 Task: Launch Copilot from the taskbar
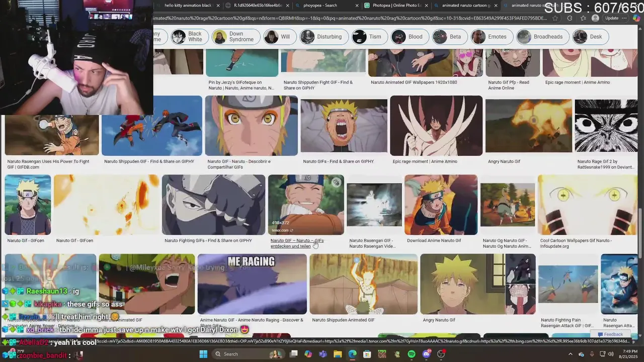click(308, 354)
